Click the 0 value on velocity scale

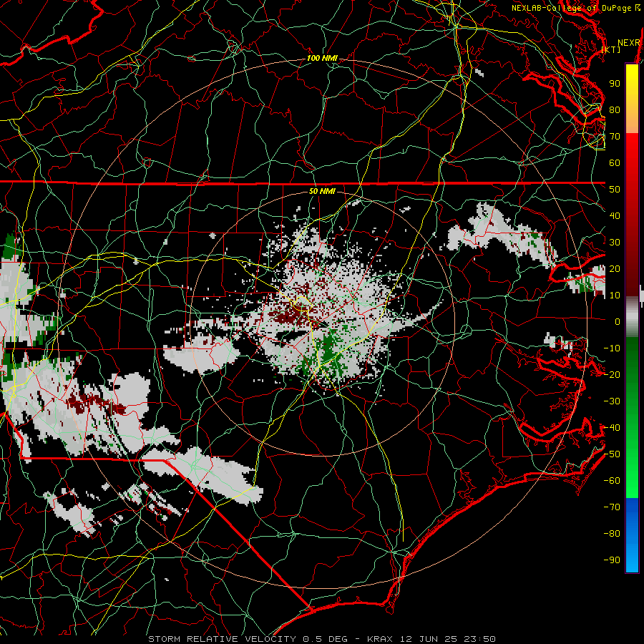click(618, 321)
